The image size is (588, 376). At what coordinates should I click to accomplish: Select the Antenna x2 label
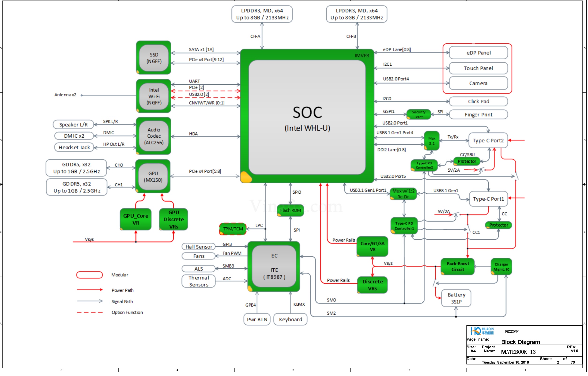[x=65, y=95]
